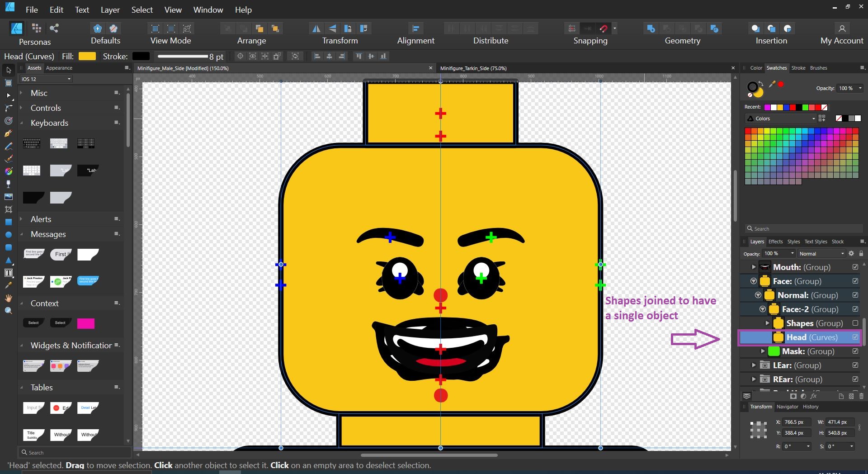The height and width of the screenshot is (474, 868).
Task: Collapse the Normal group in Layers
Action: click(x=758, y=295)
